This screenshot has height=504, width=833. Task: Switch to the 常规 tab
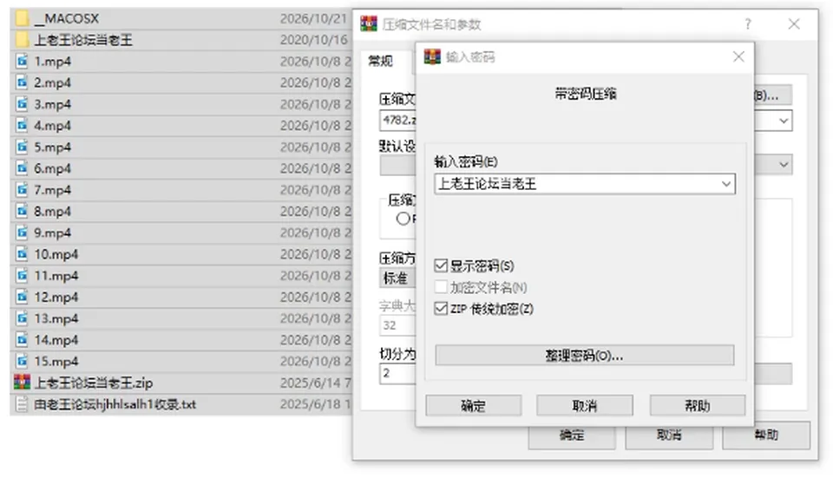coord(381,61)
